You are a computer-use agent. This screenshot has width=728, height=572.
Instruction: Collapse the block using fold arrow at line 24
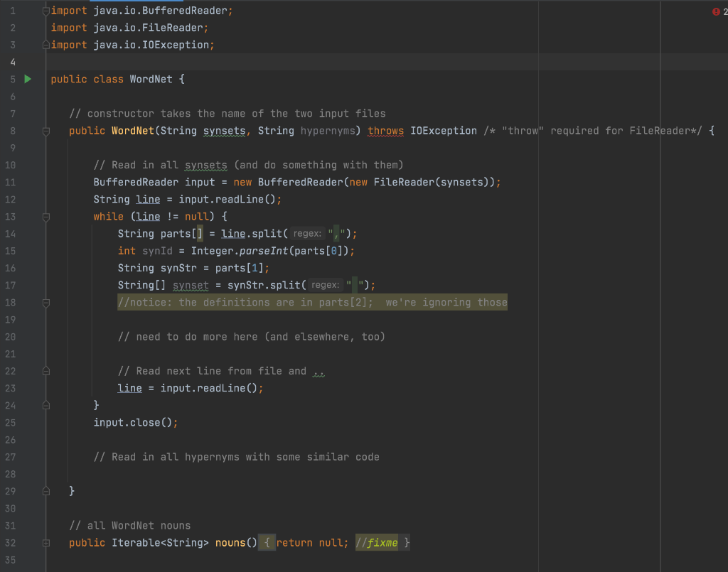(x=45, y=405)
